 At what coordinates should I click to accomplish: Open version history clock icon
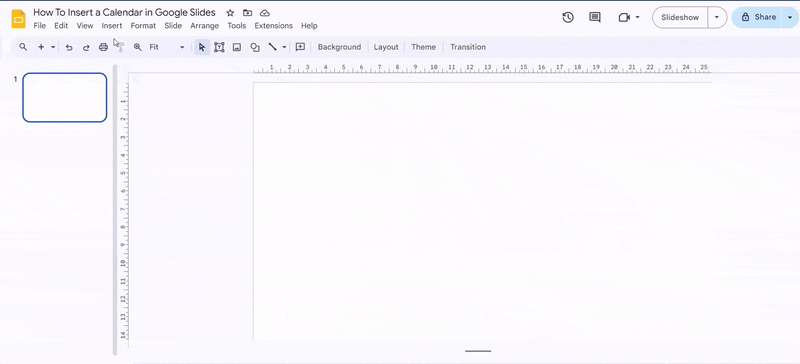tap(568, 17)
